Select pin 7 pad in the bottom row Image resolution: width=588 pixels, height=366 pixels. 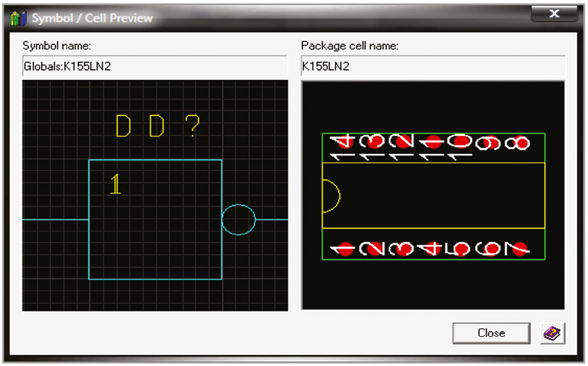[520, 249]
